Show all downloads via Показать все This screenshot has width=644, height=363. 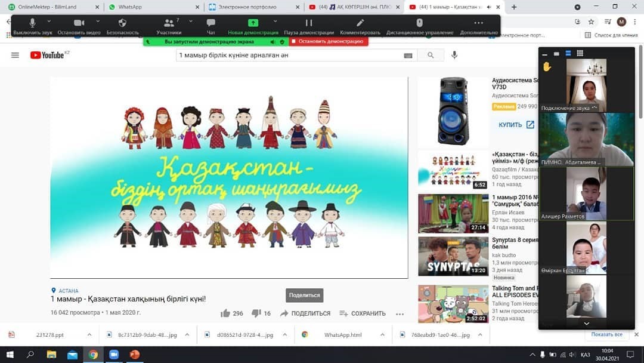606,334
